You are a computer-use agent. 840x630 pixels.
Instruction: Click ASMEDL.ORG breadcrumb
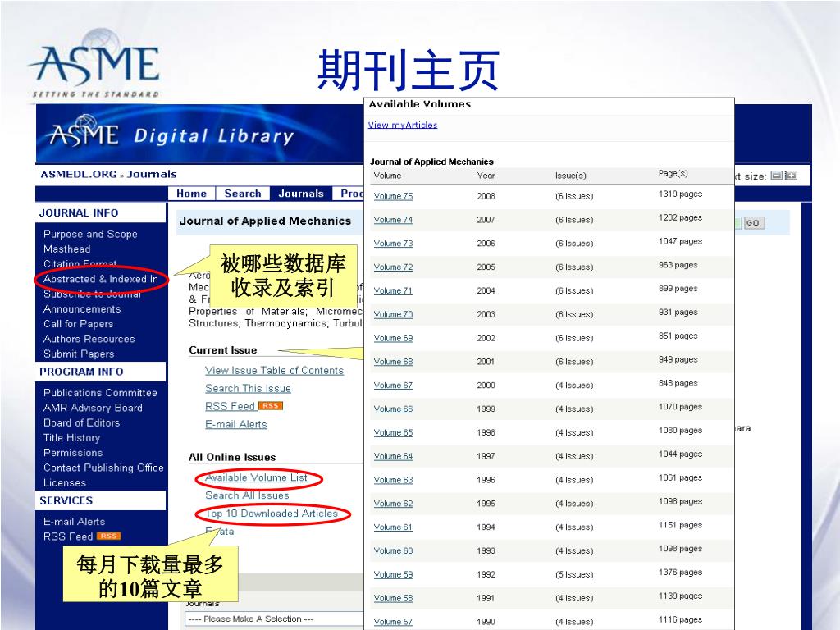point(79,174)
